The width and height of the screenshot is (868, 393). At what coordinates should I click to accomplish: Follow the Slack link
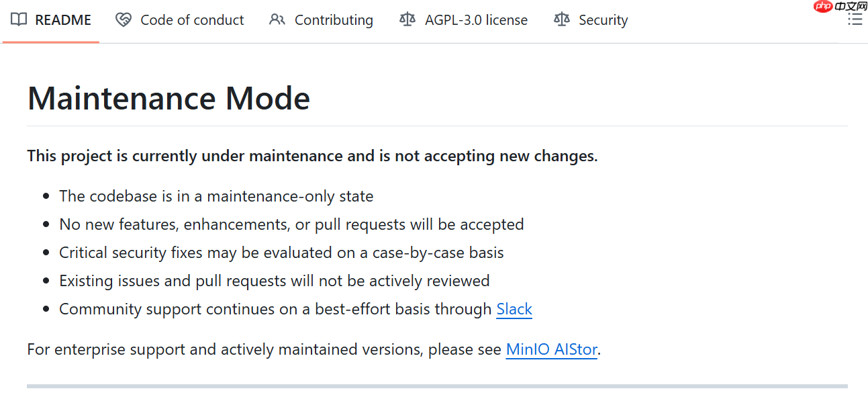[x=514, y=309]
